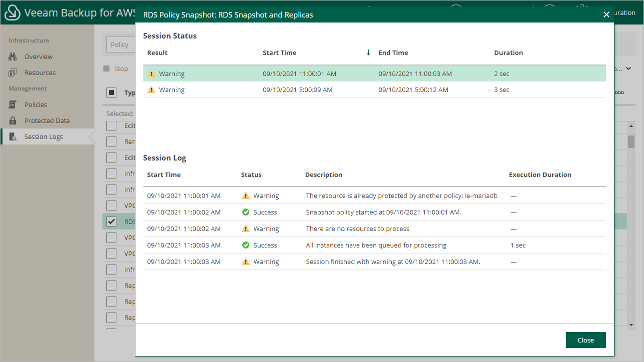
Task: Select session started at 09/10/2021 5:00:09 AM
Action: pos(375,89)
